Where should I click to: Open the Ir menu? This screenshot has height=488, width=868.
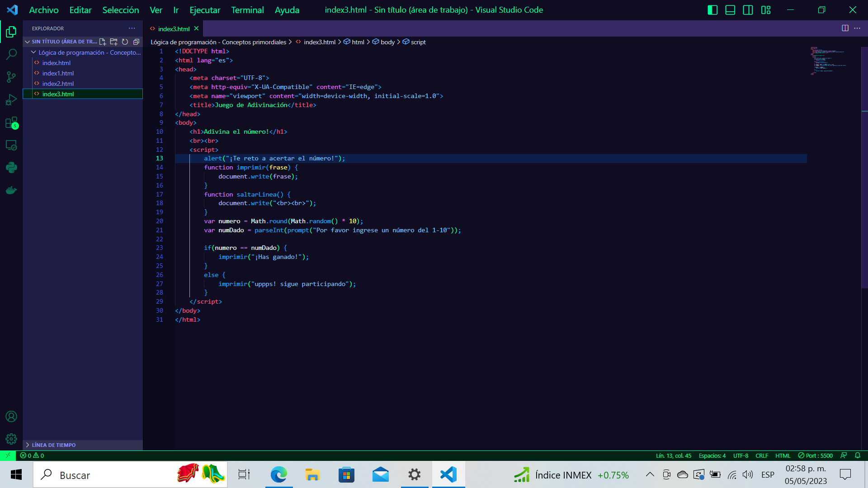coord(176,10)
